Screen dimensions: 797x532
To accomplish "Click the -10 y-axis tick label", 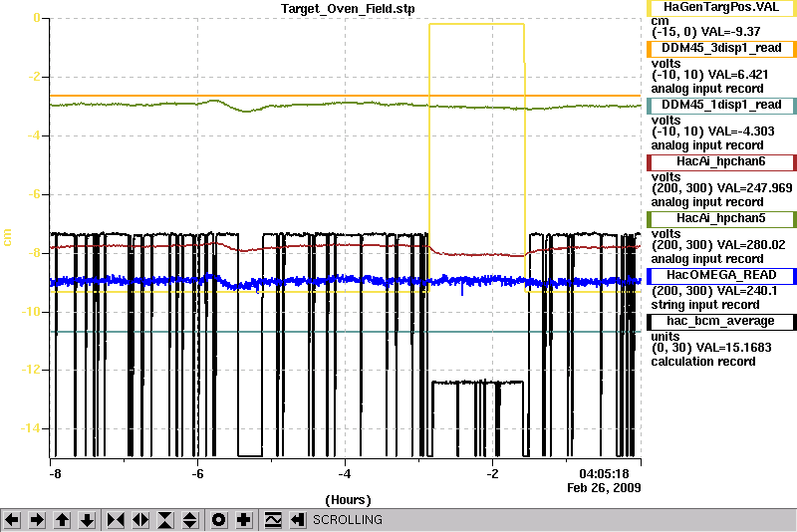I will point(31,312).
